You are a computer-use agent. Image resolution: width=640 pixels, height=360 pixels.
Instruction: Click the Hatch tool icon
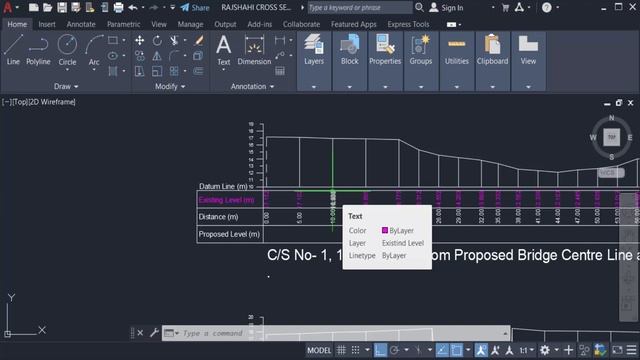(x=113, y=71)
